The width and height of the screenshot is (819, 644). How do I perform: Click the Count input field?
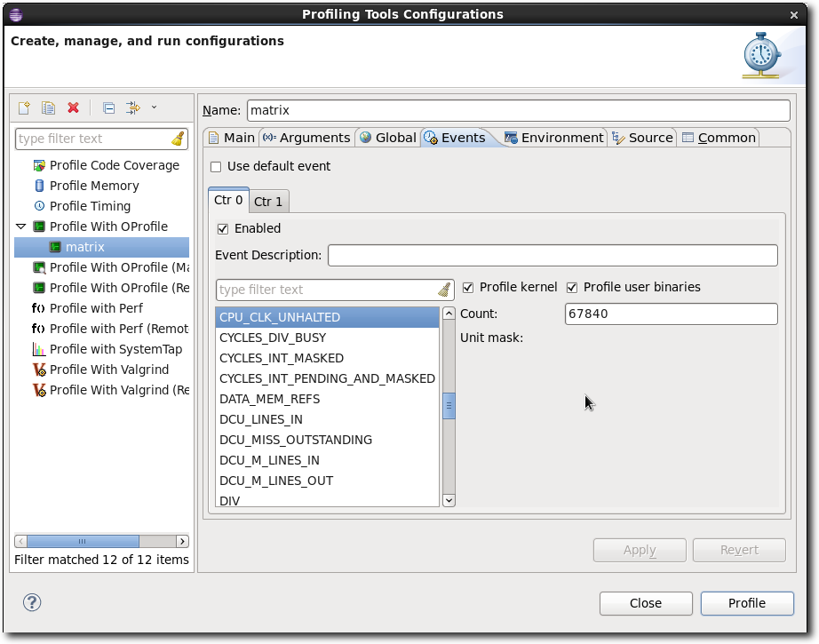(x=671, y=314)
